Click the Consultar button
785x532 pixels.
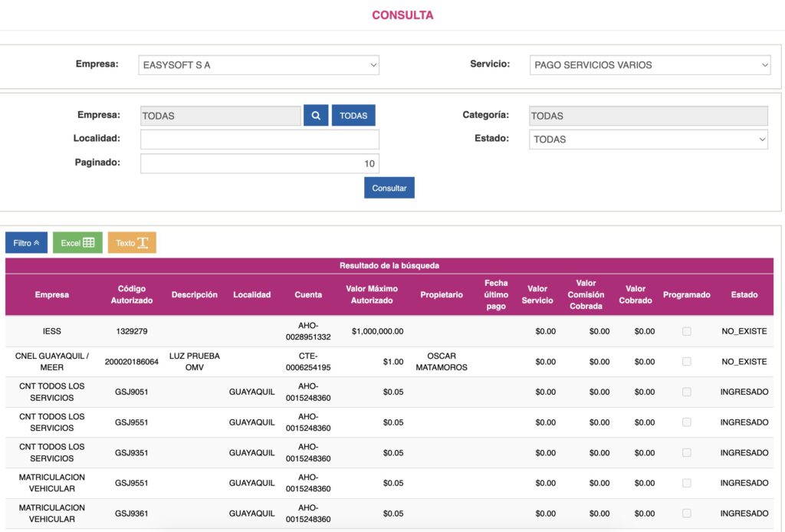point(389,188)
